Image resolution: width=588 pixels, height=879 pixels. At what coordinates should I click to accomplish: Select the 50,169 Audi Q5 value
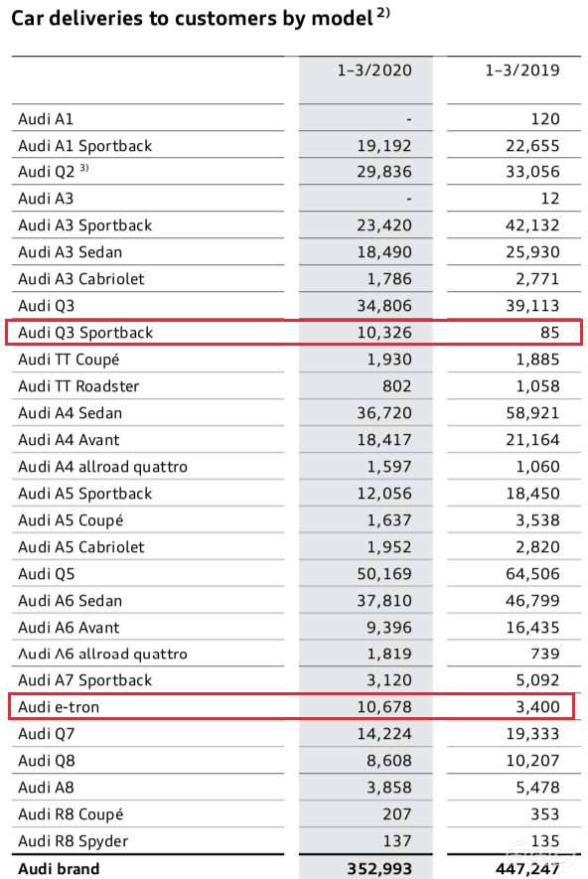(x=384, y=574)
